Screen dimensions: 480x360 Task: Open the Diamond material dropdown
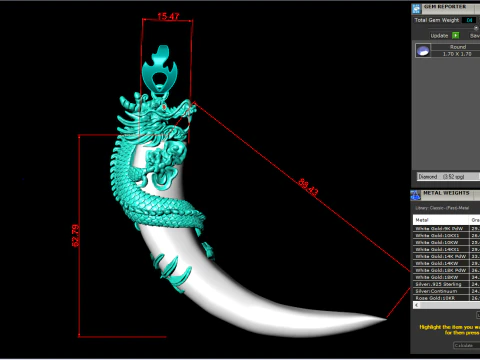[x=448, y=177]
